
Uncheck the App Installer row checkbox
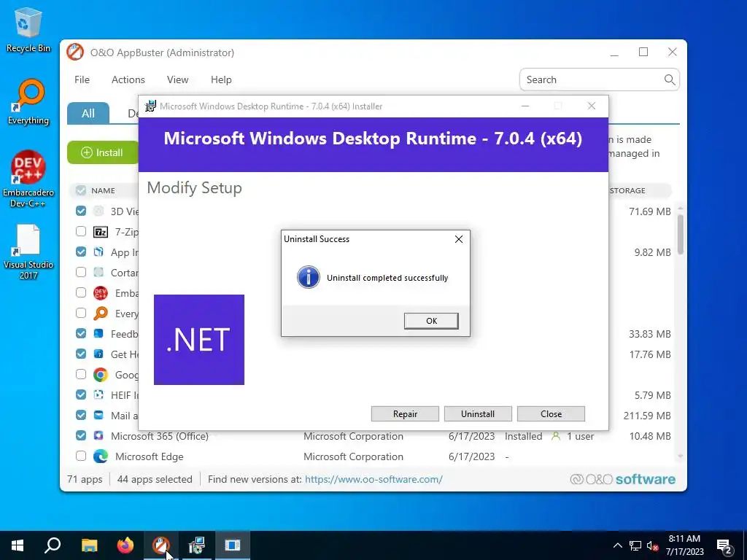[x=81, y=252]
